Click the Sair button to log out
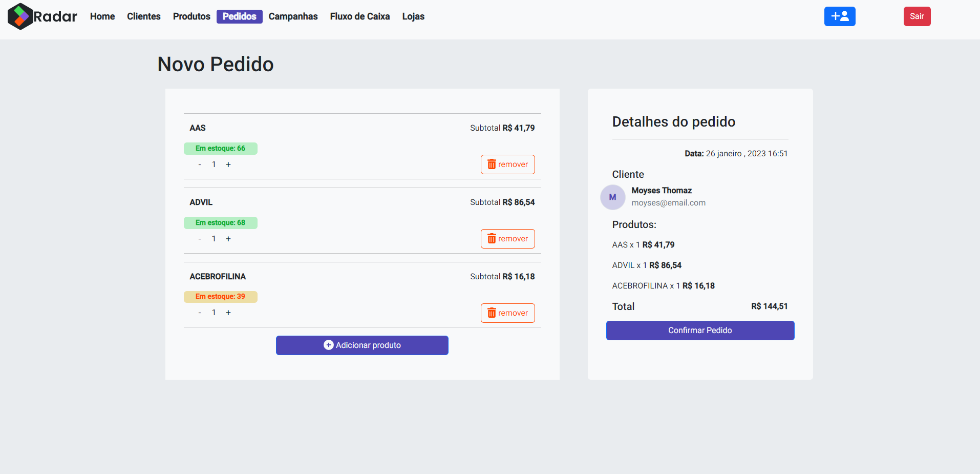The width and height of the screenshot is (980, 474). pos(917,16)
